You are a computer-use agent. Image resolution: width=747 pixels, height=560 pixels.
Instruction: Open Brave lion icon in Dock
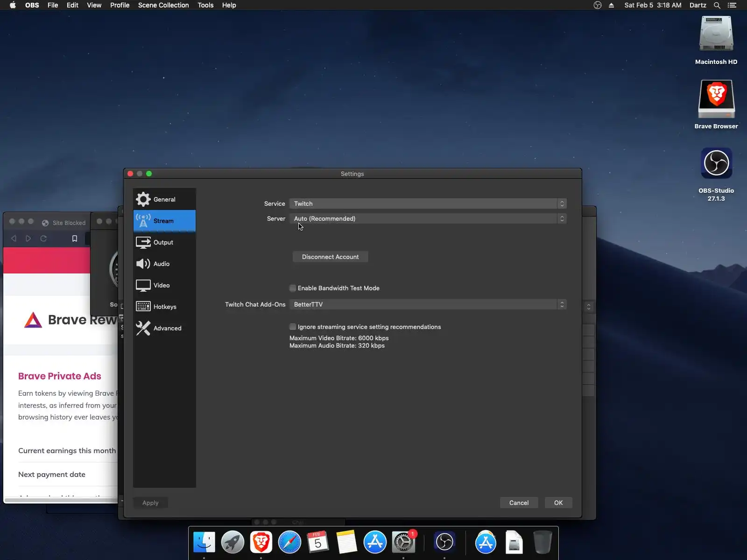point(261,542)
